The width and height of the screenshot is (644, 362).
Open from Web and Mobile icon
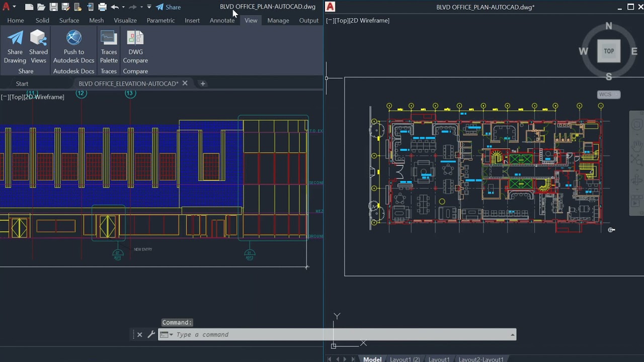(78, 7)
